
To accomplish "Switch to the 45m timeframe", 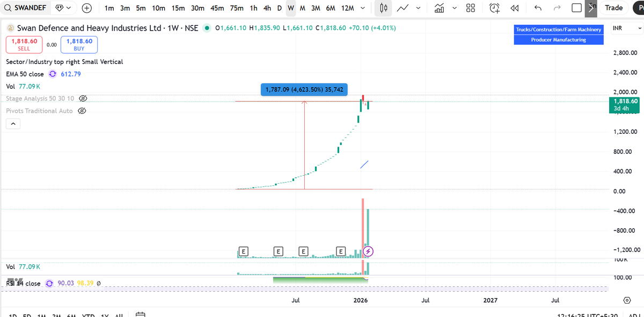I will tap(217, 8).
